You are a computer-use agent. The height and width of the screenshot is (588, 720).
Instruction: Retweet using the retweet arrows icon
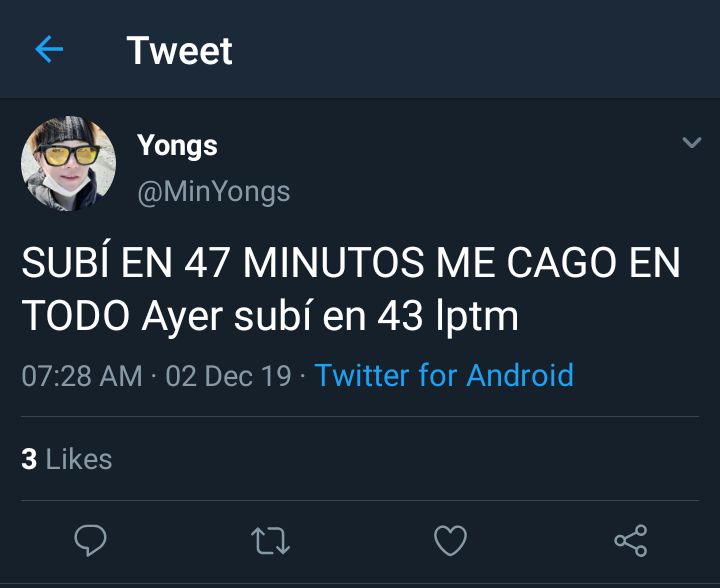(270, 541)
